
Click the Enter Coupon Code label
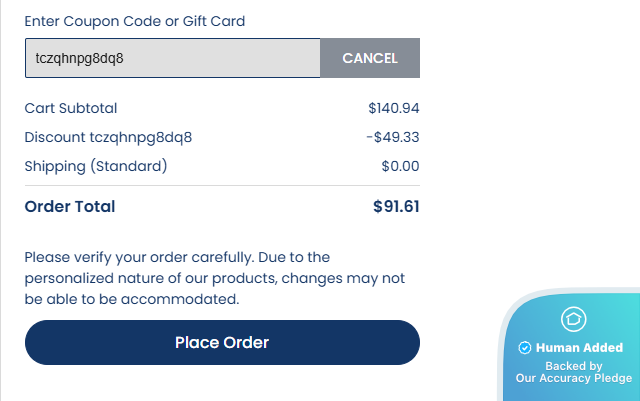point(134,21)
